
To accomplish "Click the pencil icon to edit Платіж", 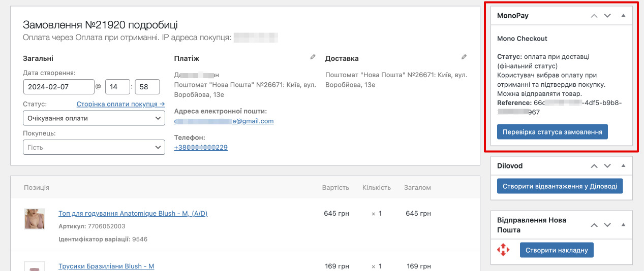I will click(x=313, y=57).
